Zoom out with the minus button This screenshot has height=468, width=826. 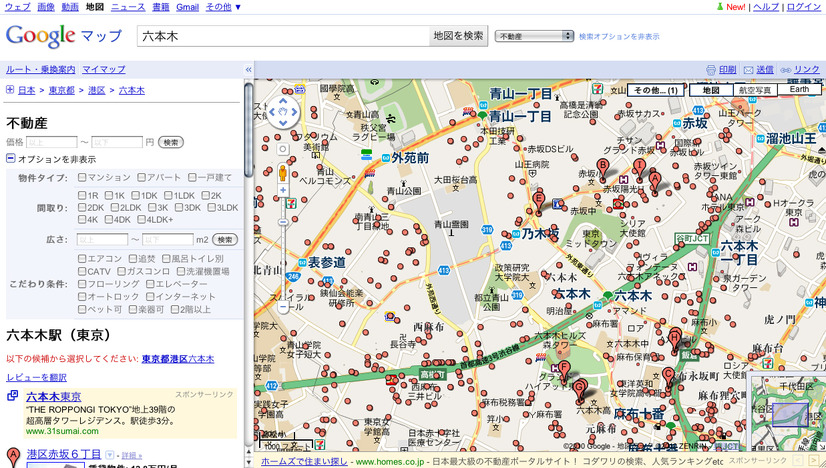click(x=283, y=306)
